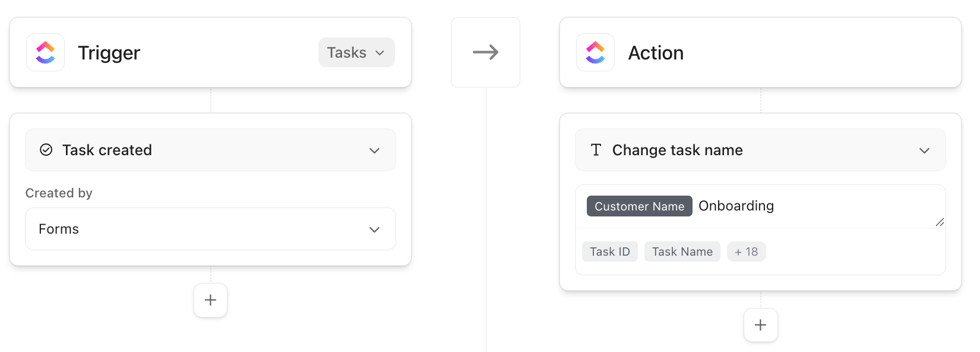Select the Action card header
Screen dimensions: 980x352
[656, 52]
